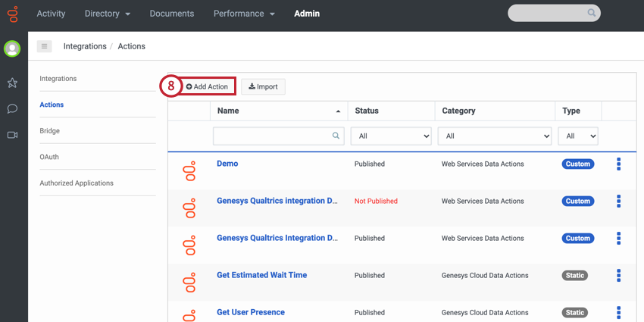Toggle the hamburger menu button
Viewport: 644px width, 322px height.
click(45, 46)
